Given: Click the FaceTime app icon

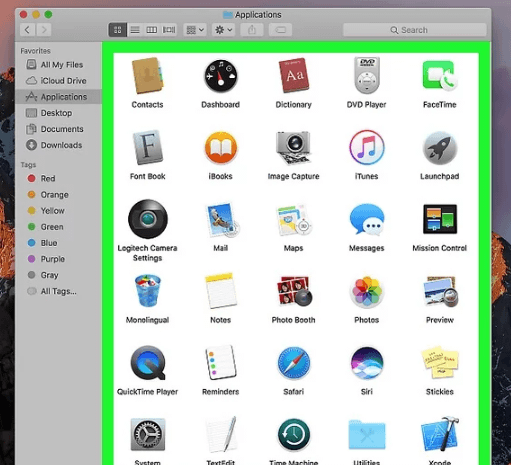Looking at the screenshot, I should [440, 76].
